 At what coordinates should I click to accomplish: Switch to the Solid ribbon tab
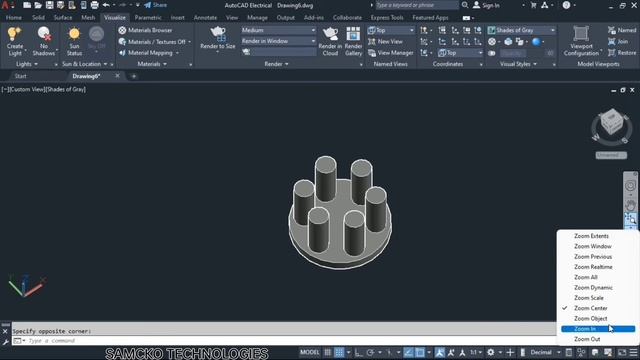click(38, 18)
